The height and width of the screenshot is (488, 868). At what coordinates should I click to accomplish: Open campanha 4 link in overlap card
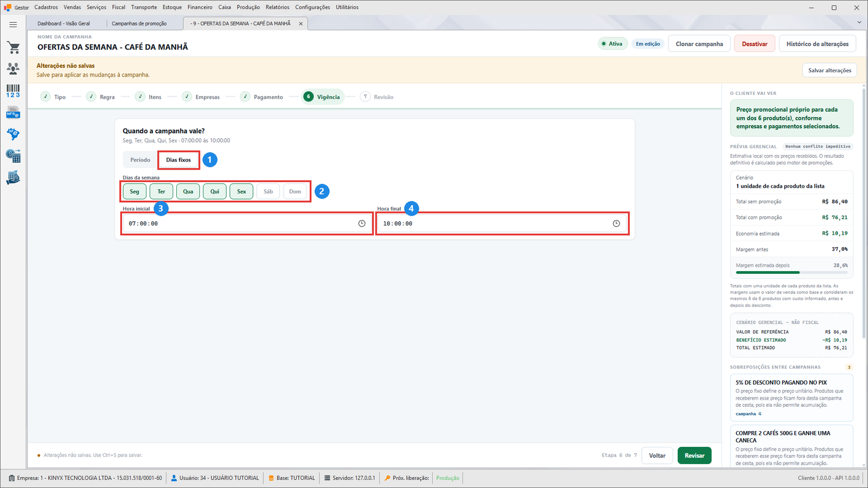pyautogui.click(x=748, y=414)
